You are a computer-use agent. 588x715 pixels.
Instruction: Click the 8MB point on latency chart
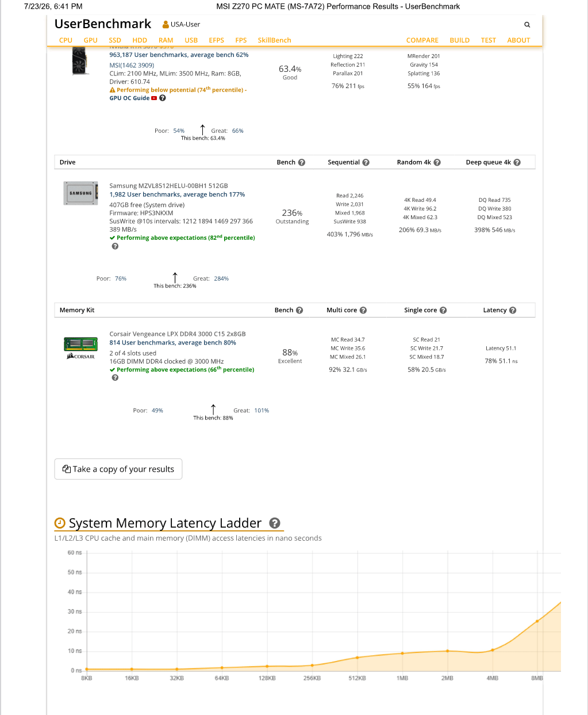click(x=537, y=621)
